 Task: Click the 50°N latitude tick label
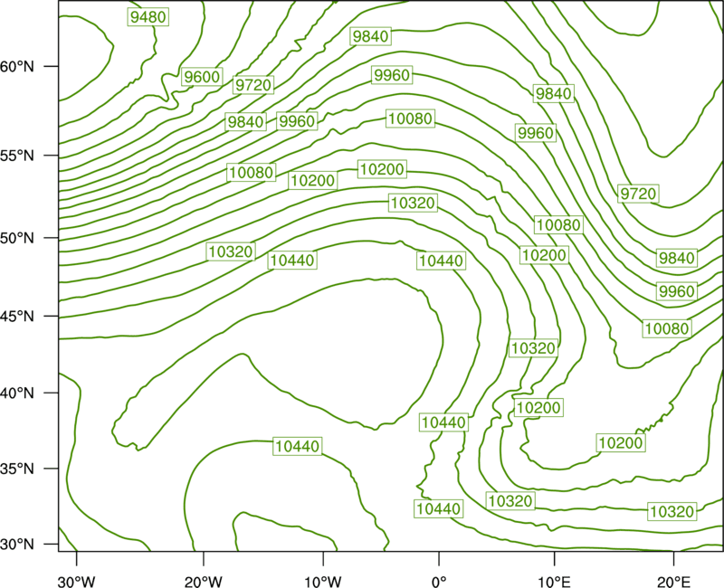17,238
